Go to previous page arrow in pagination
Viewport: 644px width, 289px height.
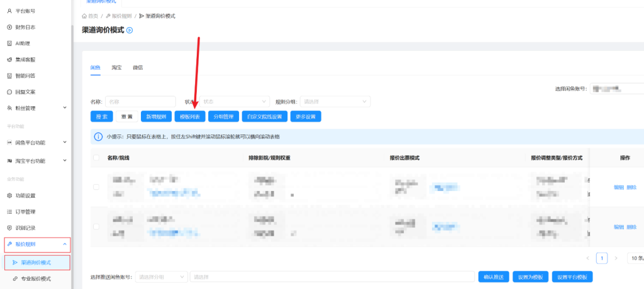pyautogui.click(x=588, y=258)
